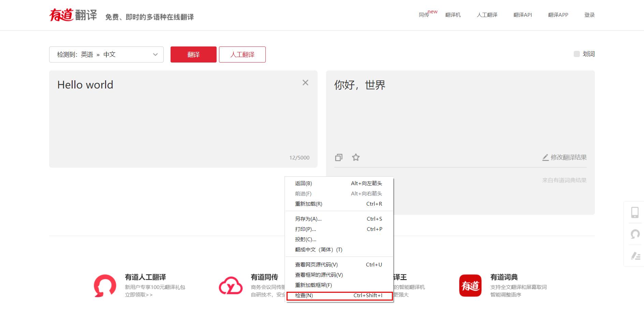Open the language selection dropdown

pyautogui.click(x=106, y=54)
